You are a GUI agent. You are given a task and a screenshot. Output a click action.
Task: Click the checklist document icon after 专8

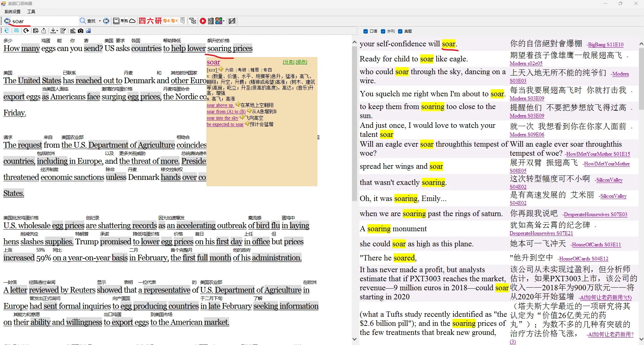tap(182, 21)
